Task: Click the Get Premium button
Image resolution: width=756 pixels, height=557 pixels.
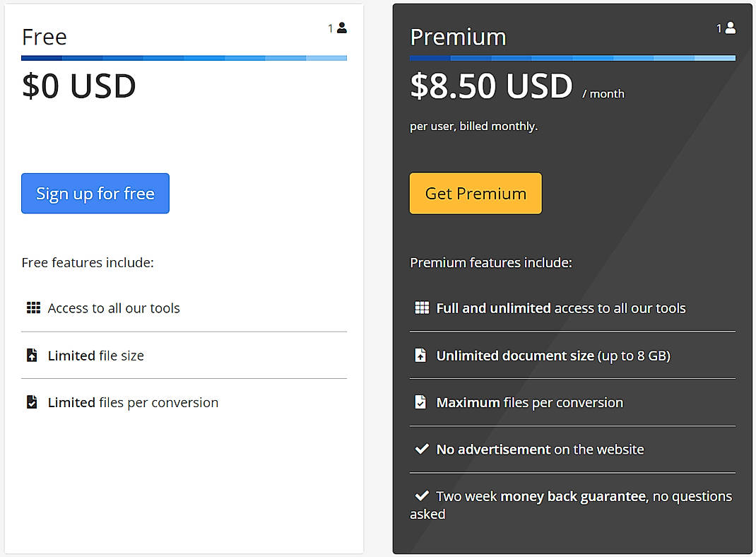Action: (475, 193)
